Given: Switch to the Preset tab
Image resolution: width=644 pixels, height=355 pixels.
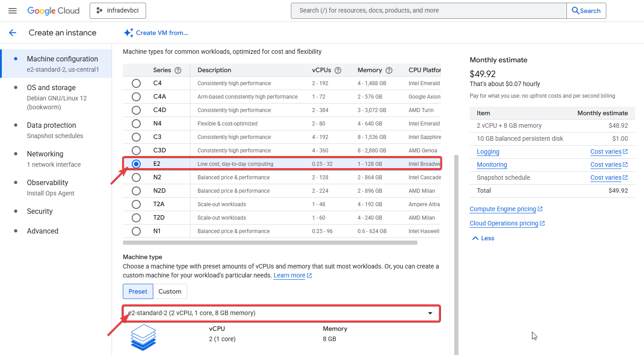Looking at the screenshot, I should click(x=138, y=291).
